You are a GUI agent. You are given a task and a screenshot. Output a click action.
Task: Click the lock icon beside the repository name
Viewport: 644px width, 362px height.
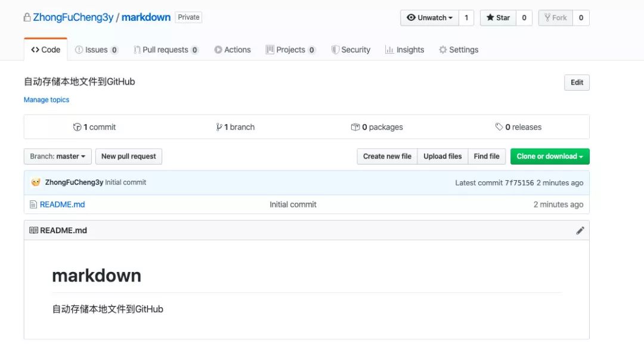point(27,17)
